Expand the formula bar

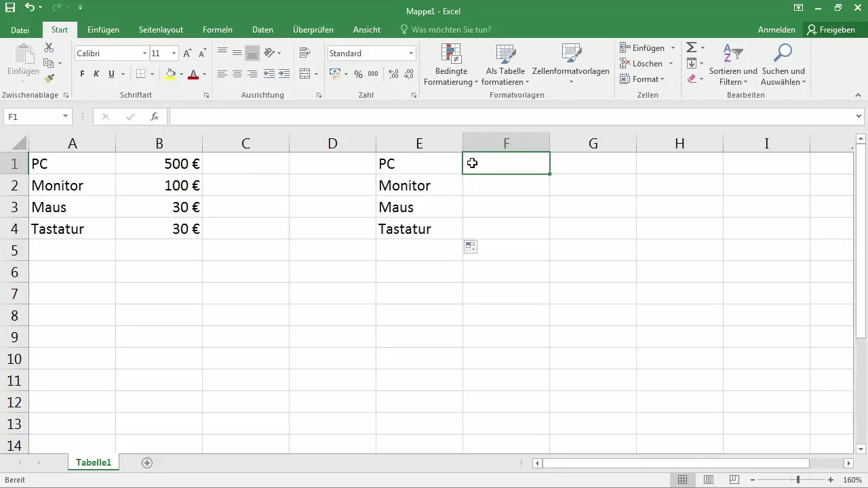(x=859, y=117)
